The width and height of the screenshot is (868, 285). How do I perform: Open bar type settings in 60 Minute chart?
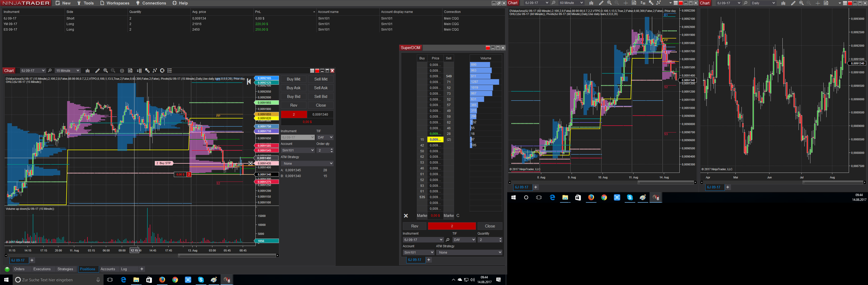591,3
